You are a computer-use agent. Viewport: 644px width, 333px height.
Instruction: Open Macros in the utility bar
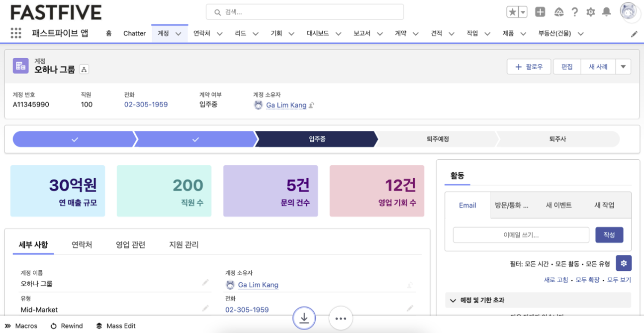point(21,326)
